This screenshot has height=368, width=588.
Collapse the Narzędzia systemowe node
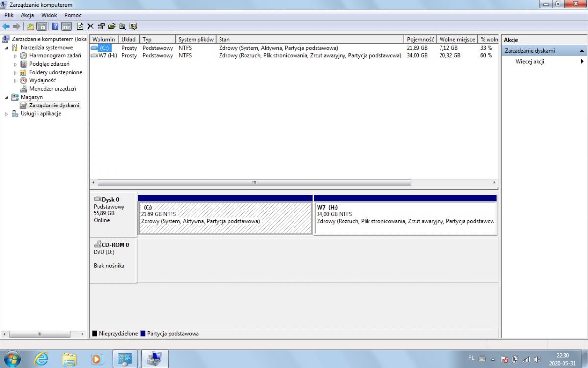(x=6, y=48)
